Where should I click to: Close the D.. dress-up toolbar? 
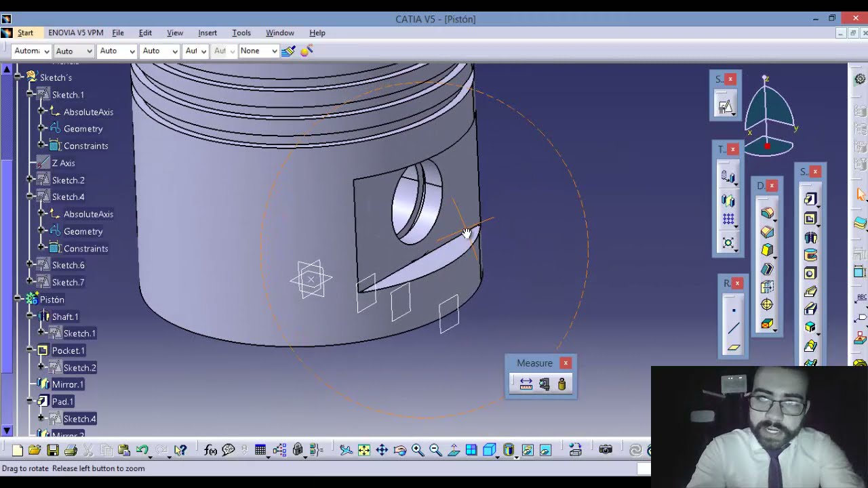[772, 186]
